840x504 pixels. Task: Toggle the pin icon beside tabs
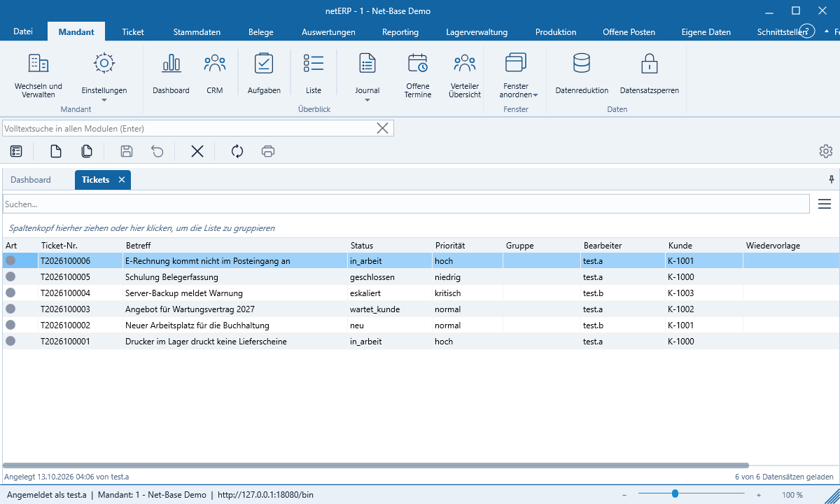pyautogui.click(x=832, y=180)
